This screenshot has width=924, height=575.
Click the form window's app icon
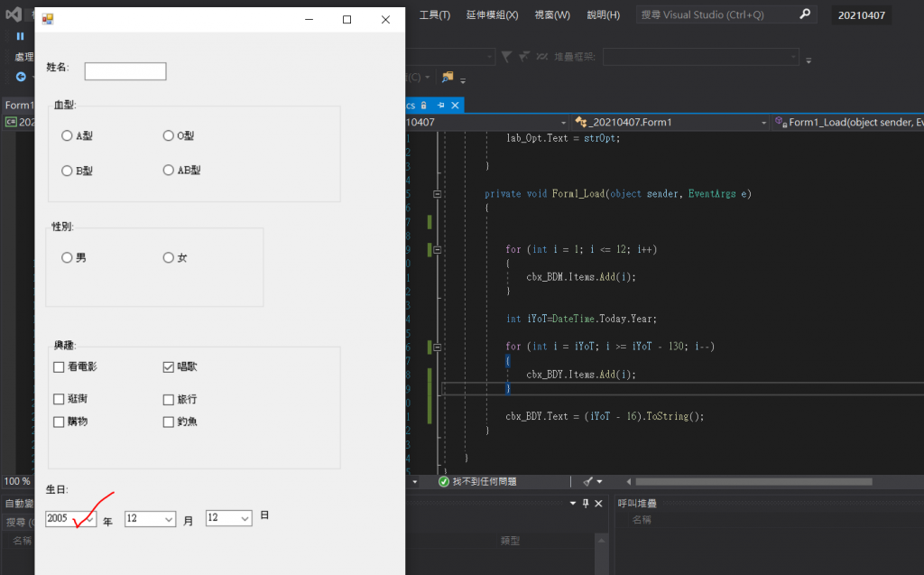pos(48,20)
